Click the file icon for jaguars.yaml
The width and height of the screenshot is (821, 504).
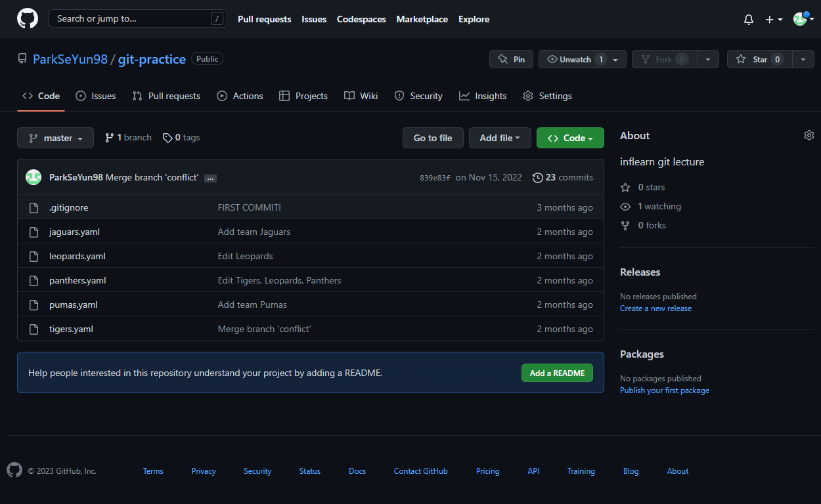[x=34, y=232]
